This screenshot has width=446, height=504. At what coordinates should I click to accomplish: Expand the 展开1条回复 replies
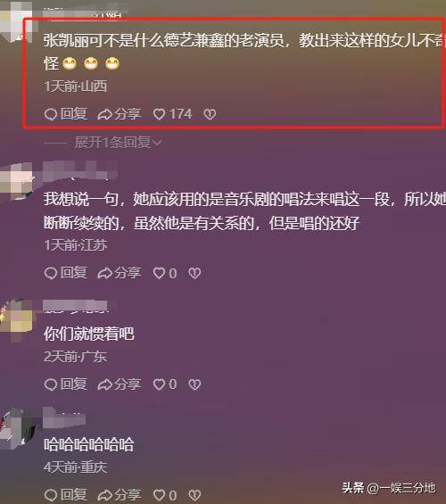pyautogui.click(x=119, y=143)
